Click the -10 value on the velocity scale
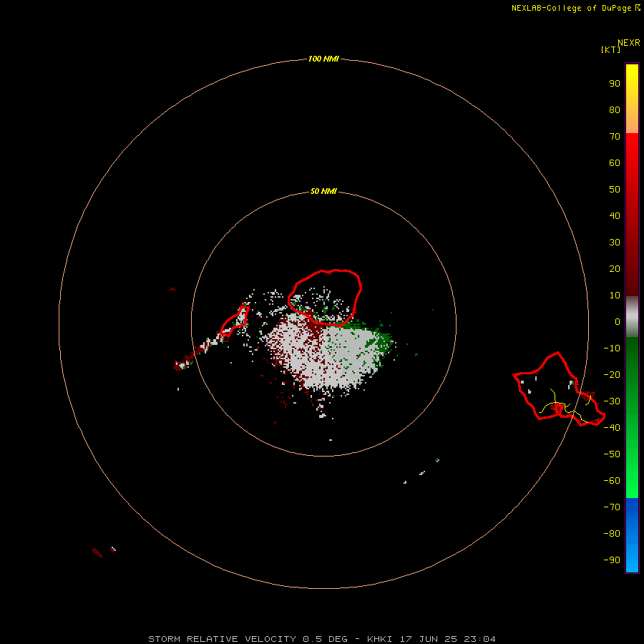This screenshot has width=644, height=644. [x=612, y=348]
